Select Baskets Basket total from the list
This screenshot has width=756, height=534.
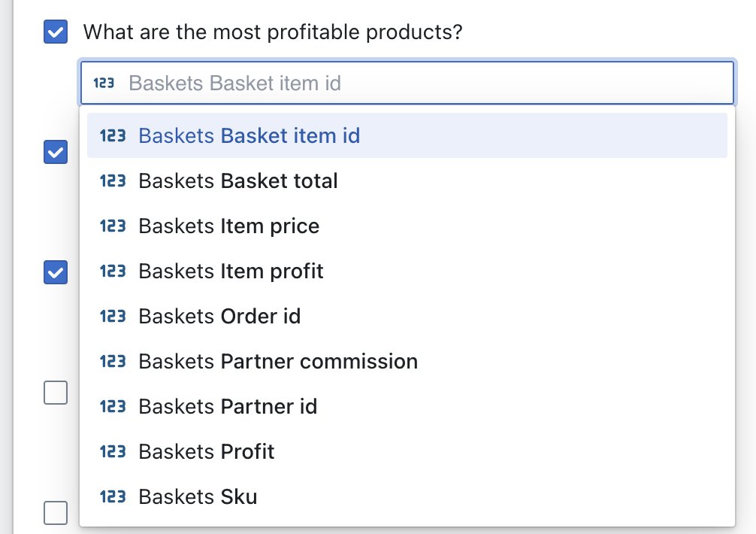pos(238,181)
